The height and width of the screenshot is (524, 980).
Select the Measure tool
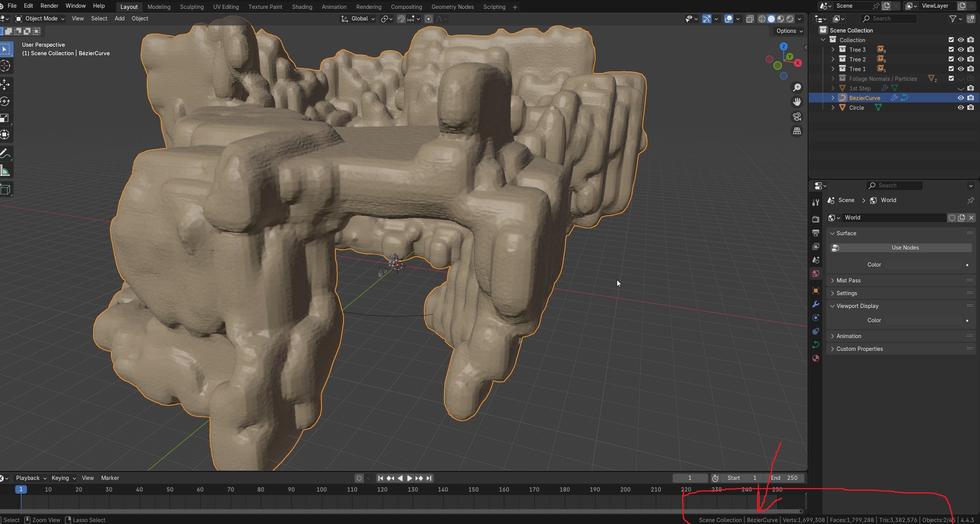pos(5,171)
